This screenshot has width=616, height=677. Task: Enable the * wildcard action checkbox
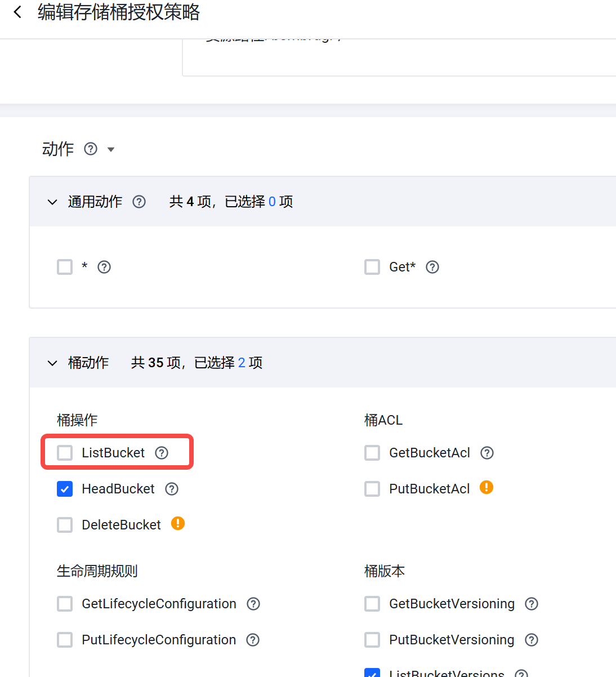(65, 267)
